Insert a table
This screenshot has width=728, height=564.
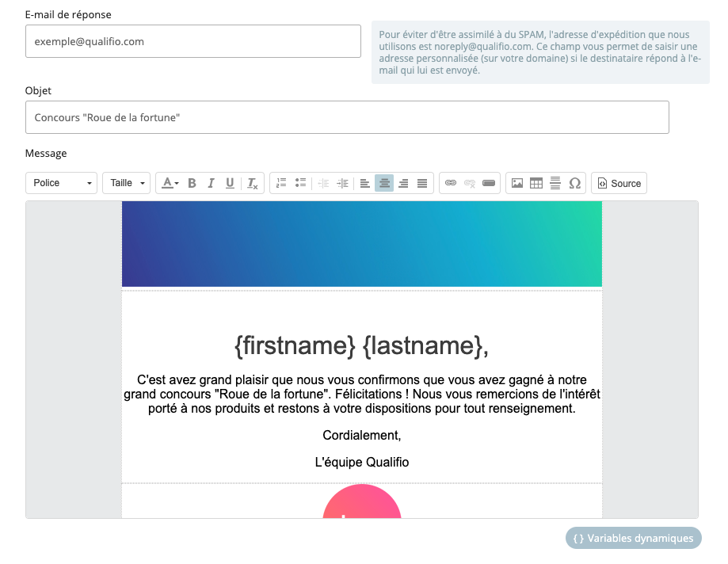pos(536,183)
